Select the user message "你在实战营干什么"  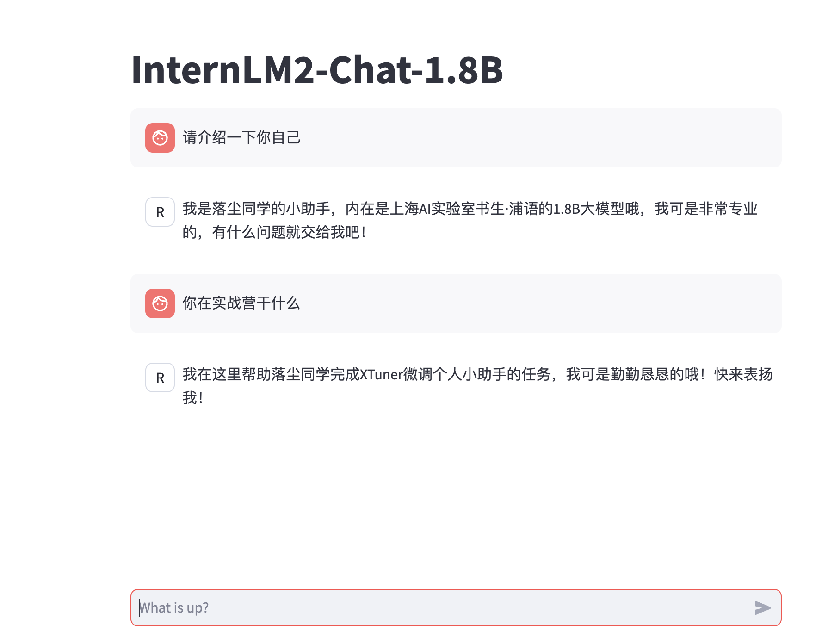pos(241,303)
